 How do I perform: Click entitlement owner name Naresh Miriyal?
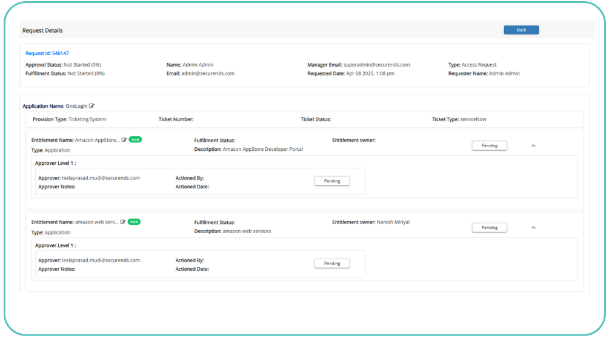(393, 222)
